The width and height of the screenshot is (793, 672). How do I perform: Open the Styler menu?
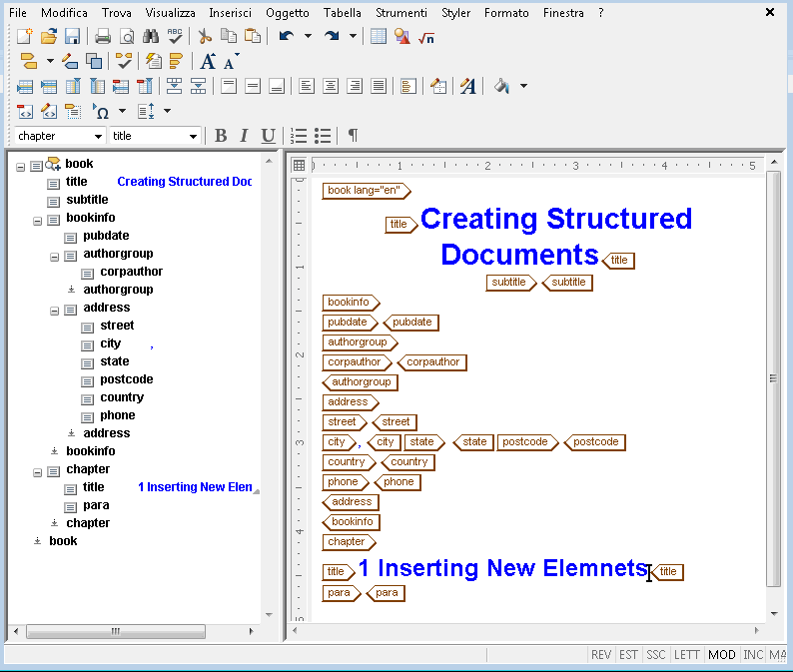pyautogui.click(x=456, y=13)
